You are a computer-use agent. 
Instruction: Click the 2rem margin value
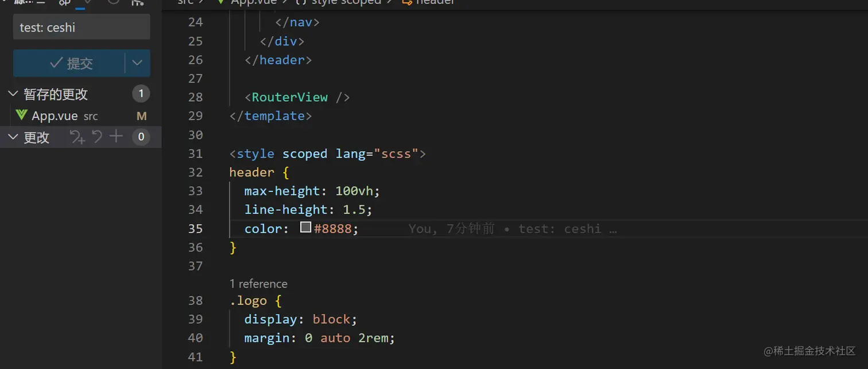pos(373,338)
